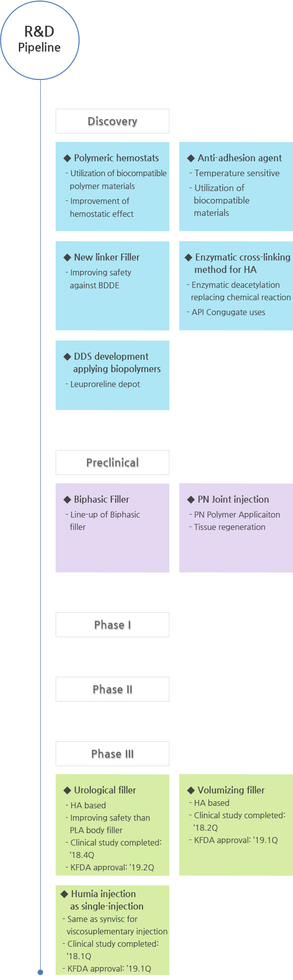Click diamond icon beside Enzymatic cross-linking
The height and width of the screenshot is (980, 293).
(x=188, y=258)
